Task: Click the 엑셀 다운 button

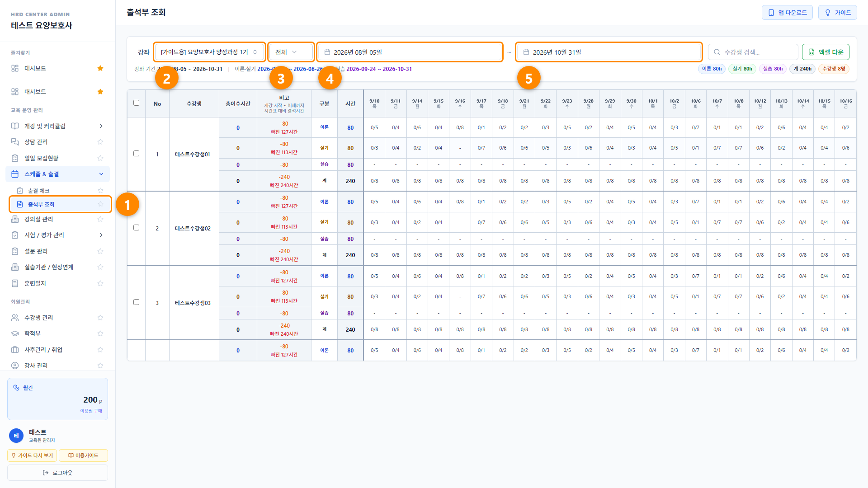Action: coord(826,52)
